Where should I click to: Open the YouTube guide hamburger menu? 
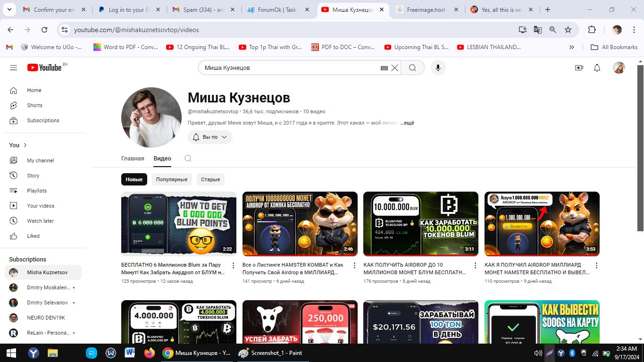click(13, 67)
